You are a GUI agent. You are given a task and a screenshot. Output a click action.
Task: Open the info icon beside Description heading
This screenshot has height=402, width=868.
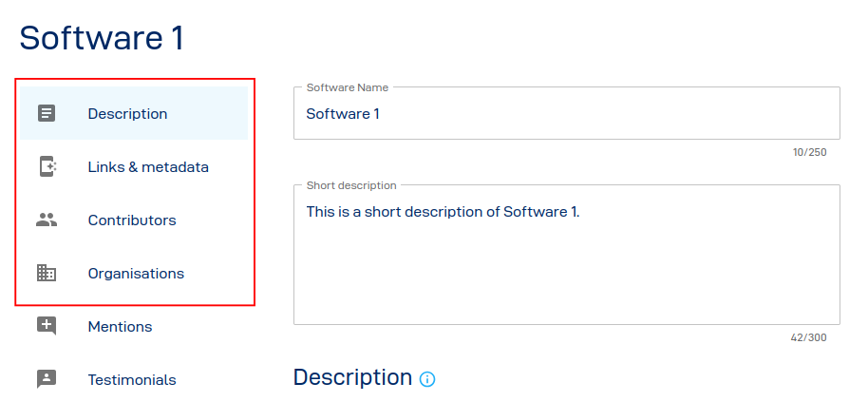click(x=427, y=379)
